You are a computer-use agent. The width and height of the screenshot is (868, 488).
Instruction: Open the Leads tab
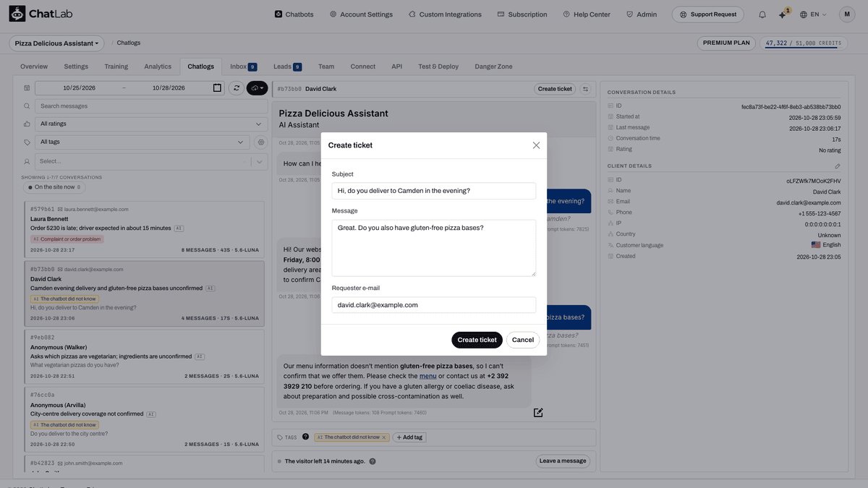tap(287, 67)
